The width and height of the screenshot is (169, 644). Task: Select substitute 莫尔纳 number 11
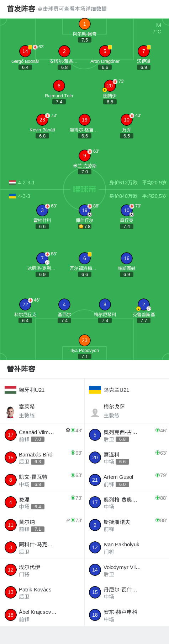click(x=42, y=525)
